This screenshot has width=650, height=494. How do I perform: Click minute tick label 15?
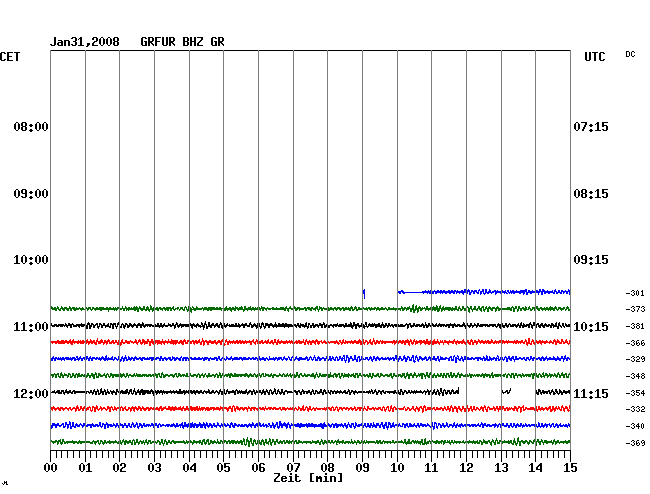(x=570, y=468)
